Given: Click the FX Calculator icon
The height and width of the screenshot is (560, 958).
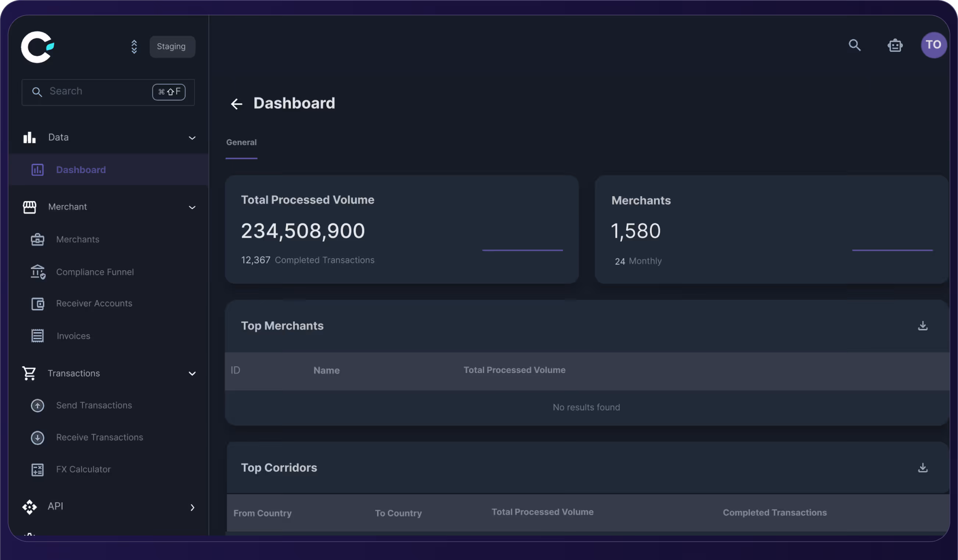Looking at the screenshot, I should click(x=37, y=470).
